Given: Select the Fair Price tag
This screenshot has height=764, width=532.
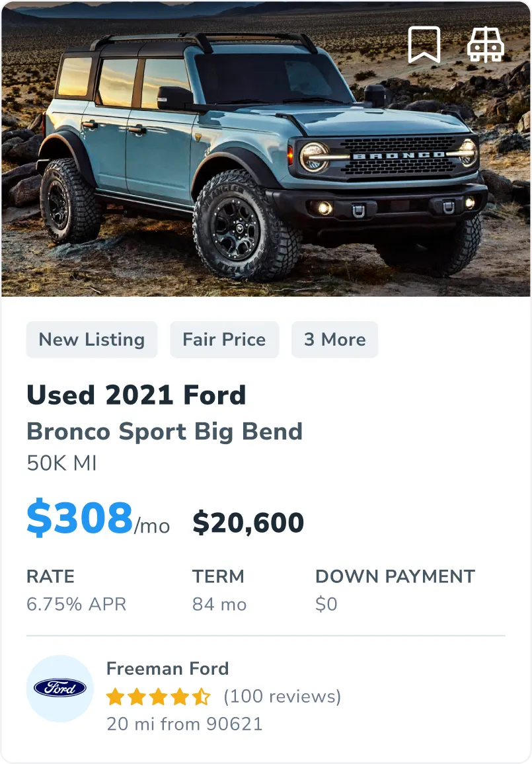Looking at the screenshot, I should pos(224,340).
